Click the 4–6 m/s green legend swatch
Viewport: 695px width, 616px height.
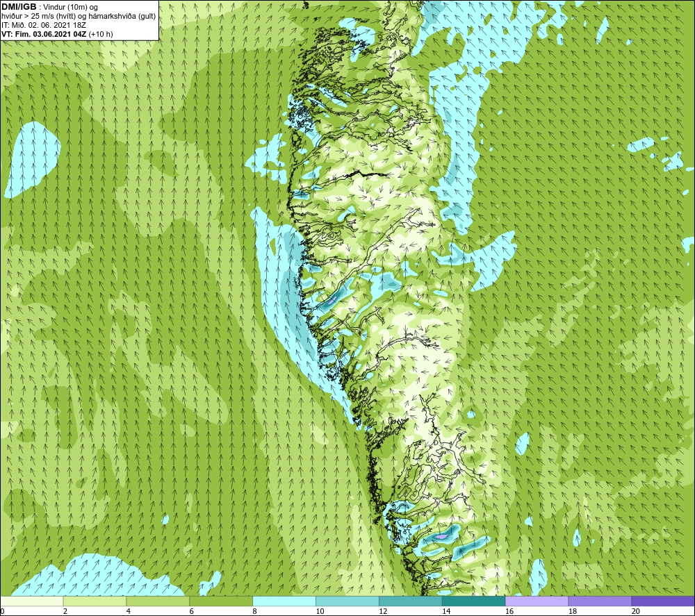pos(158,601)
